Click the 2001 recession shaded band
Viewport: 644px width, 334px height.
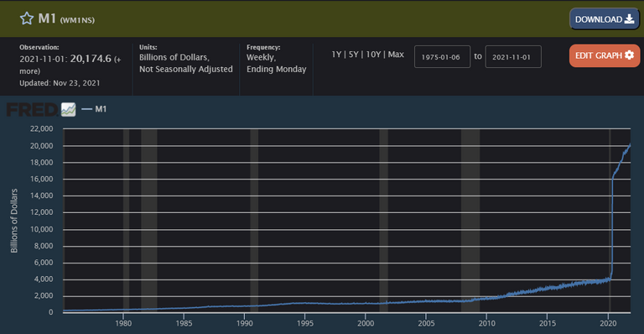[383, 221]
